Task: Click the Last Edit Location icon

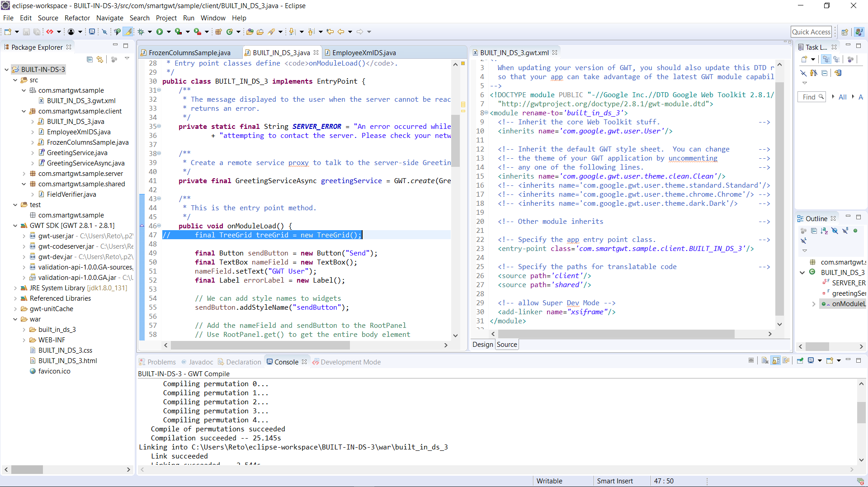Action: click(x=330, y=32)
